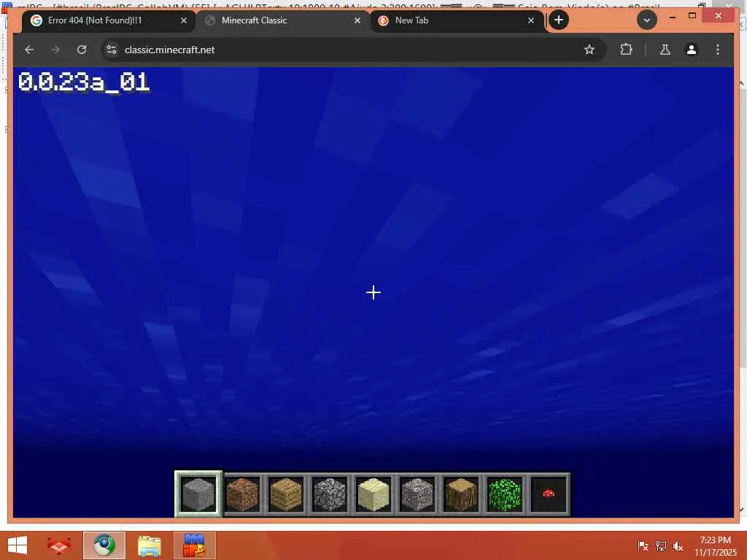Close the Error 404 tab
Image resolution: width=747 pixels, height=560 pixels.
(184, 20)
